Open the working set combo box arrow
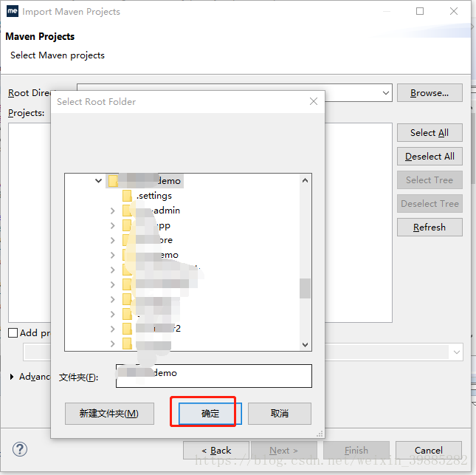476x475 pixels. [x=456, y=352]
